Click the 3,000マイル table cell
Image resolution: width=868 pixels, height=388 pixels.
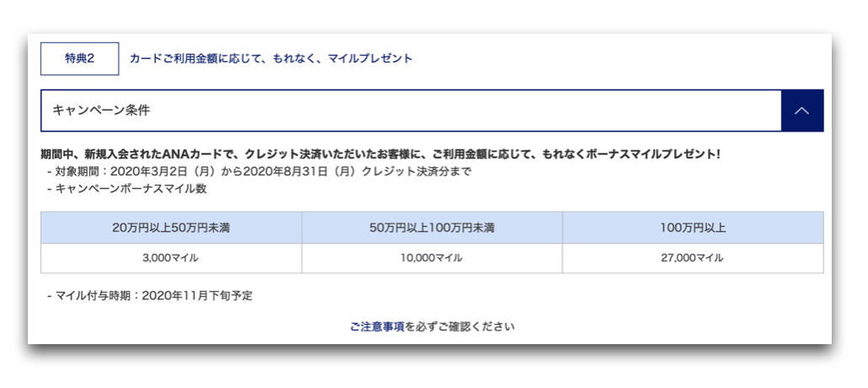pos(171,258)
